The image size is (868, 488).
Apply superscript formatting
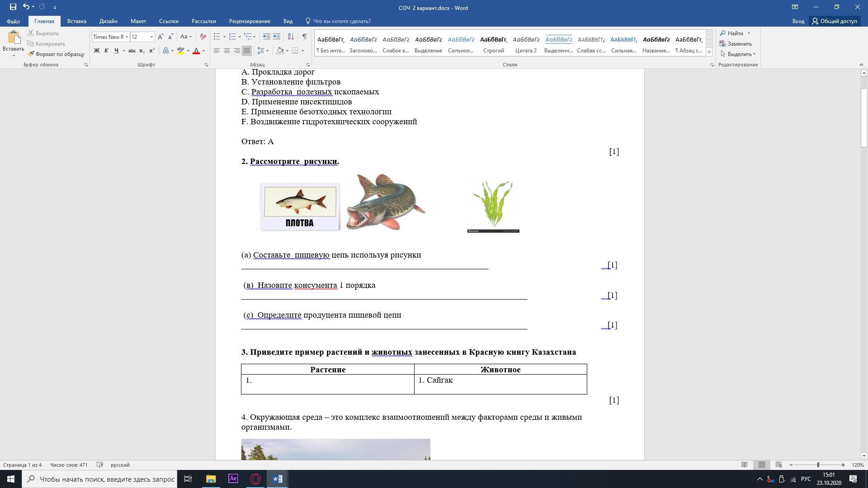click(x=152, y=51)
